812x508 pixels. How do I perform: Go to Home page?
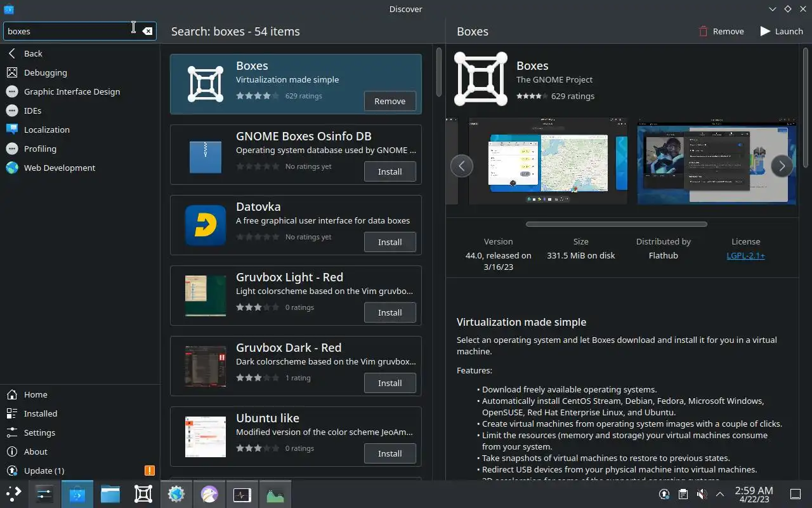click(x=80, y=394)
